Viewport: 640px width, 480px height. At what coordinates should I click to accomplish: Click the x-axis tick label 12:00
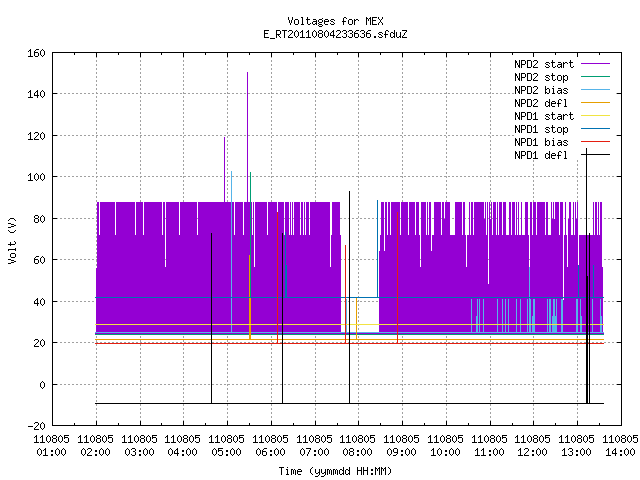click(532, 452)
